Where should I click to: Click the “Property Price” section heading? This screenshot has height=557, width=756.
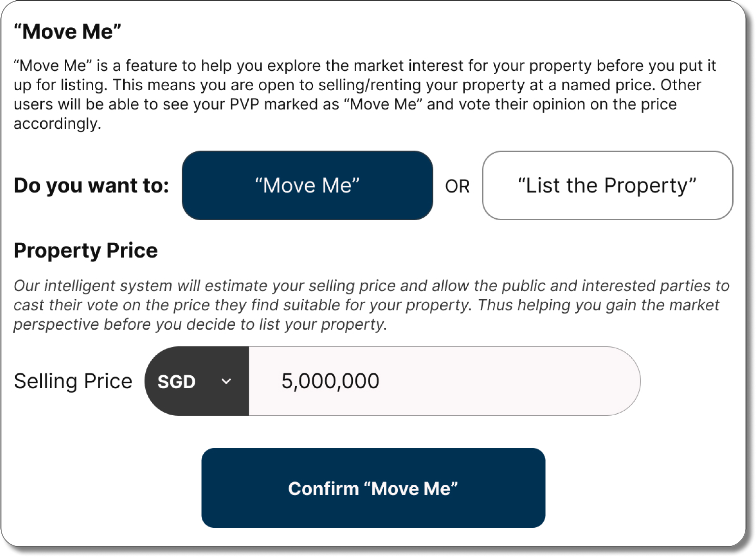point(86,250)
